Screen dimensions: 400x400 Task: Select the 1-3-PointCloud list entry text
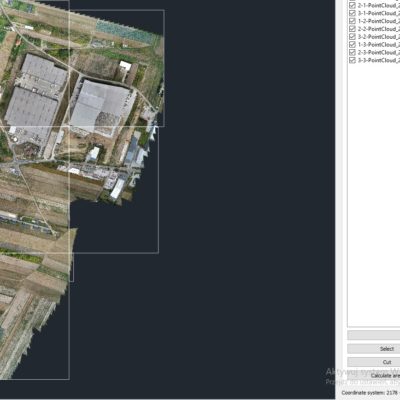coord(379,45)
